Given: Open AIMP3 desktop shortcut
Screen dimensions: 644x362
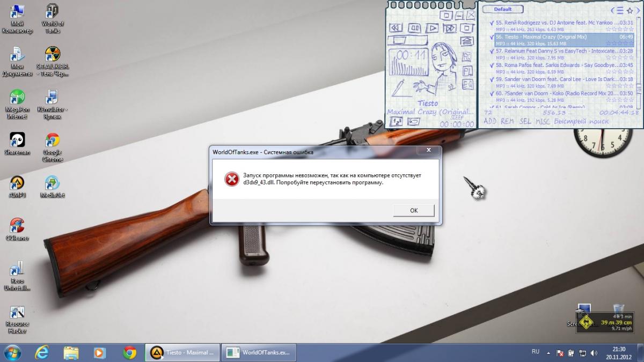Looking at the screenshot, I should tap(17, 187).
